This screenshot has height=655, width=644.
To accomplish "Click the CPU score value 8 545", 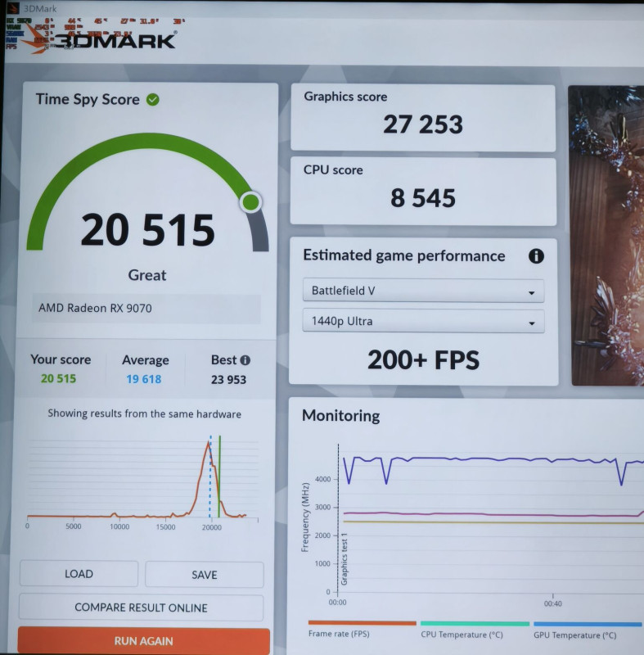I will click(x=423, y=198).
